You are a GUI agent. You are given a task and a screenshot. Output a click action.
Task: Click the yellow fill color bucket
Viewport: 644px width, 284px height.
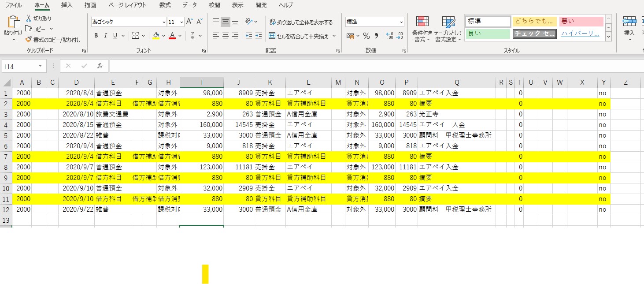tap(156, 36)
